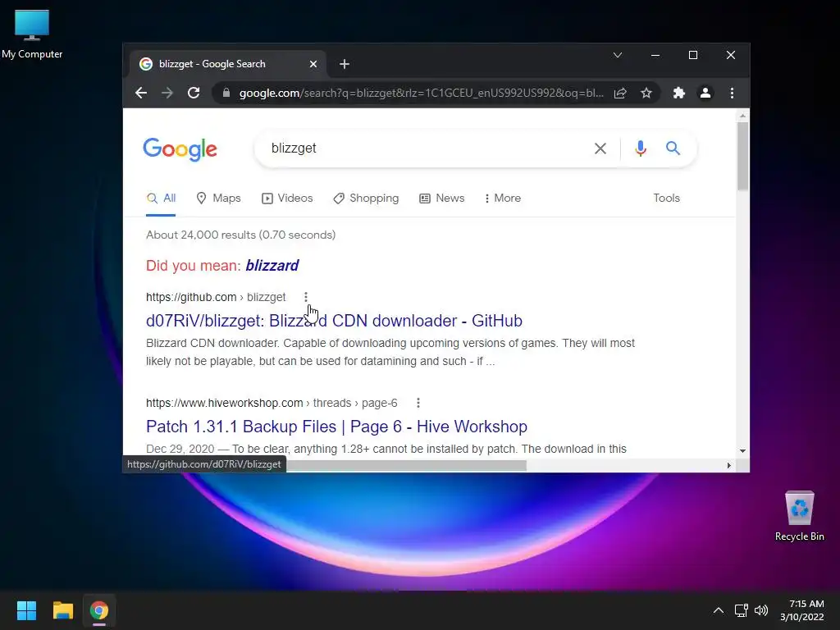Click the scroll-up arrow of the vertical scrollbar
Screen dimensions: 840x630
click(x=742, y=115)
